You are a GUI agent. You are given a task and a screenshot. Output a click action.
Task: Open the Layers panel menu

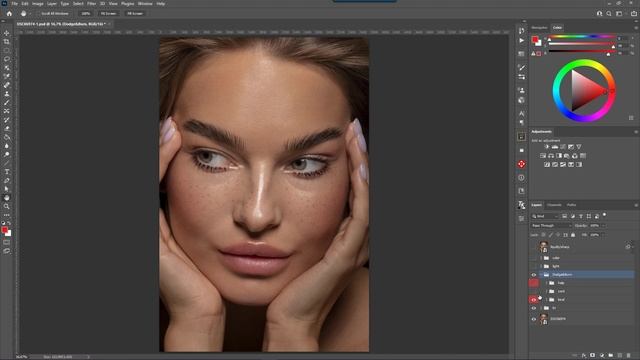click(x=636, y=205)
